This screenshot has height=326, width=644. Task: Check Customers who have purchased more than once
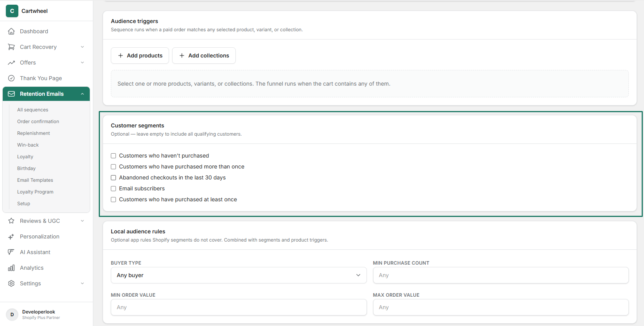[x=114, y=167]
